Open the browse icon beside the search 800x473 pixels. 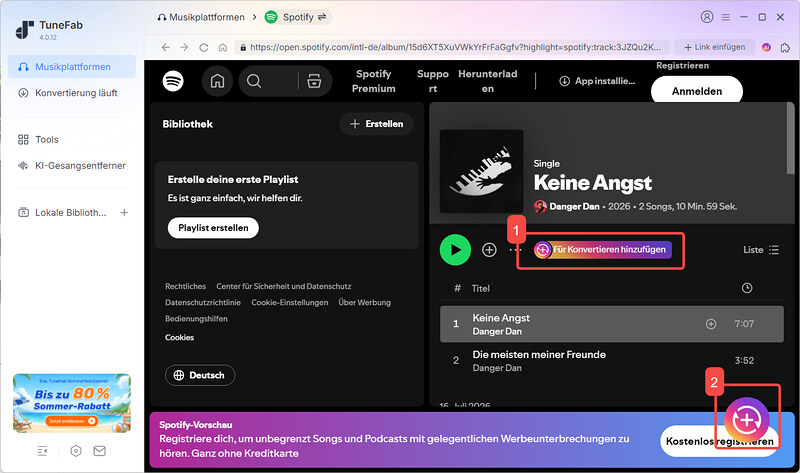click(314, 81)
